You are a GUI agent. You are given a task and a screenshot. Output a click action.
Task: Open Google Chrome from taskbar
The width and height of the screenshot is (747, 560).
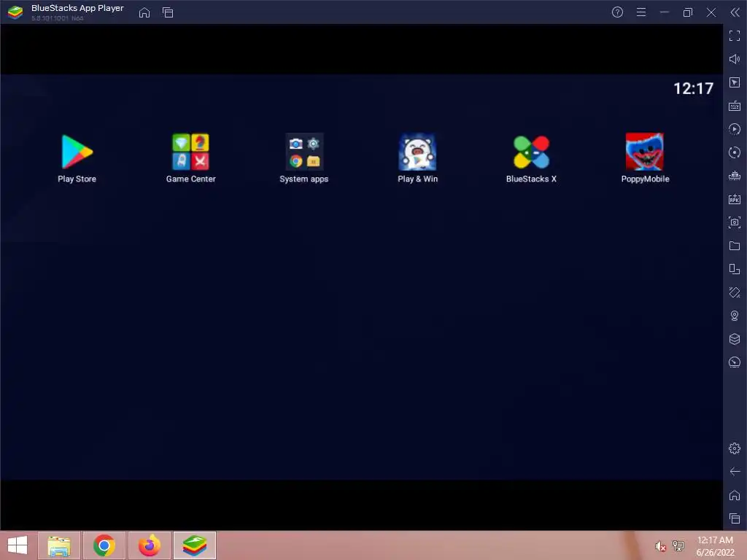104,545
